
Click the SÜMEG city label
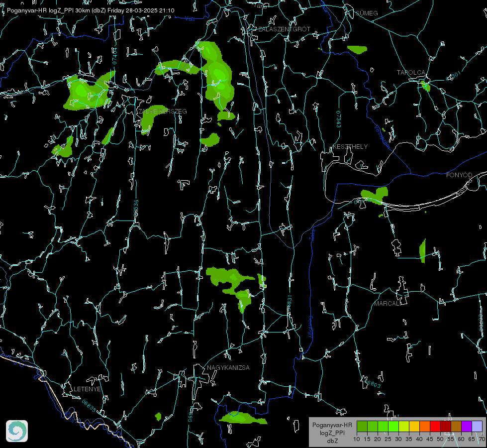coord(367,13)
